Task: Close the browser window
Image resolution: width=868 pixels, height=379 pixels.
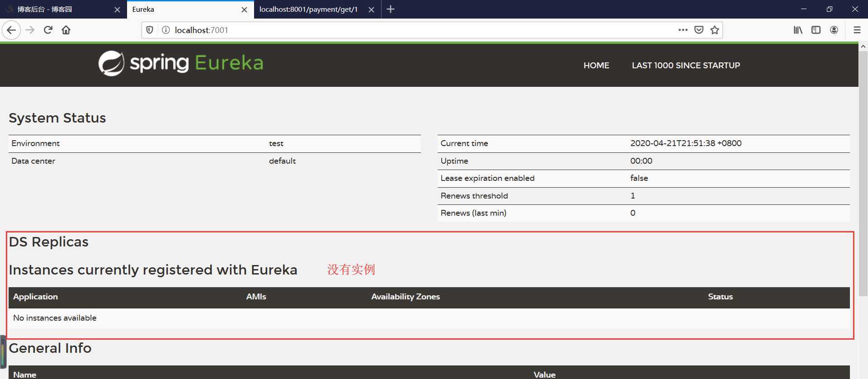Action: point(855,9)
